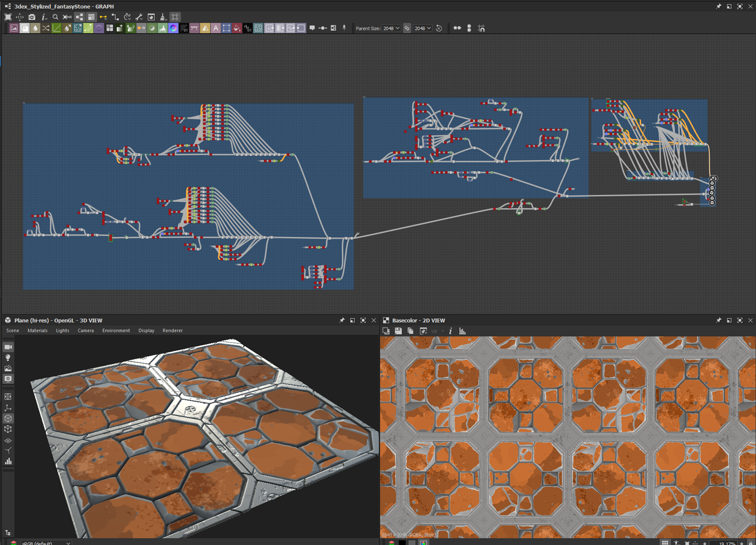Click the black background swatch in 2D view
756x545 pixels.
[402, 542]
